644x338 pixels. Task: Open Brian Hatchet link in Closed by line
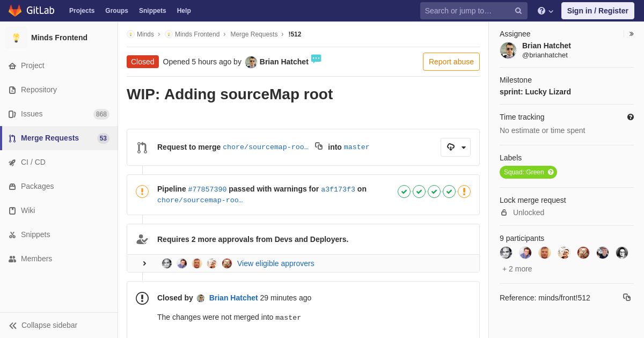click(x=233, y=298)
